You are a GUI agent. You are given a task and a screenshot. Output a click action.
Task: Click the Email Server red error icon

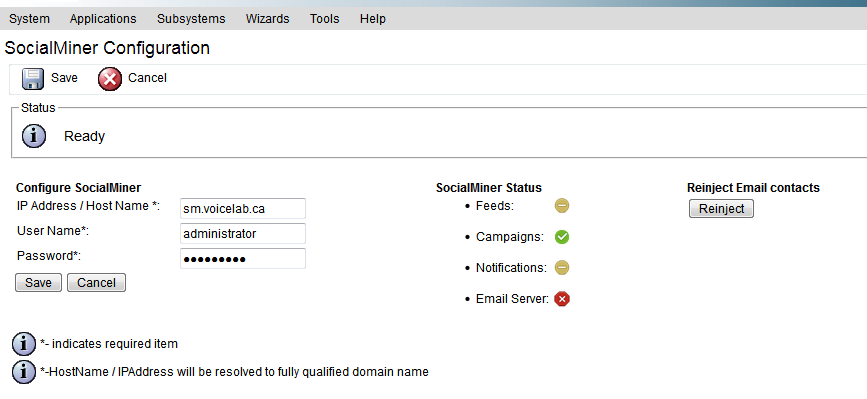click(562, 300)
